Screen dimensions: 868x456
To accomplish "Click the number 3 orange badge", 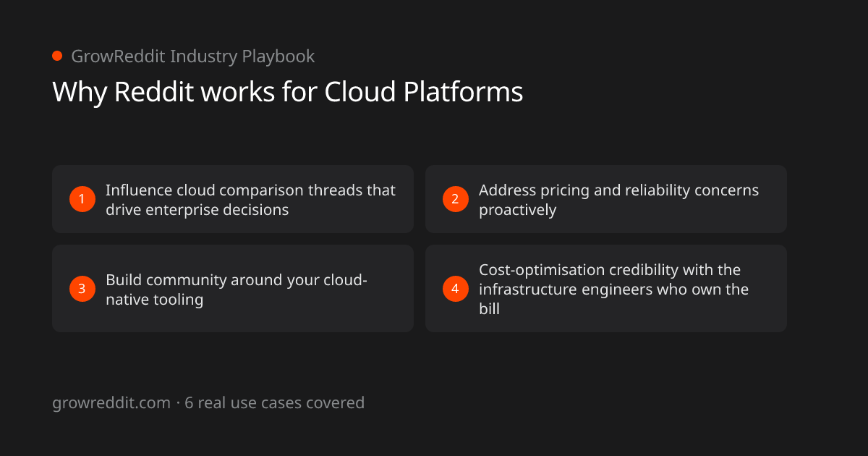I will pyautogui.click(x=82, y=289).
